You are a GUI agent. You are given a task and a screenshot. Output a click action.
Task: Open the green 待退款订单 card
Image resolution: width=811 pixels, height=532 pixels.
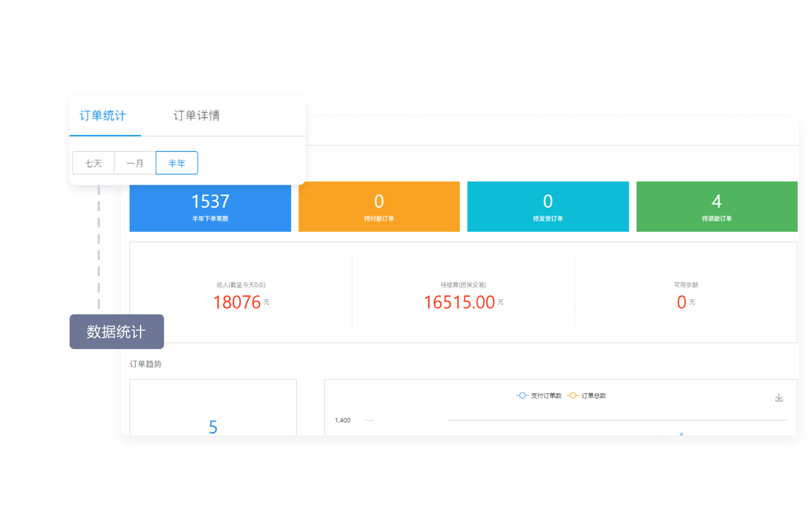717,207
